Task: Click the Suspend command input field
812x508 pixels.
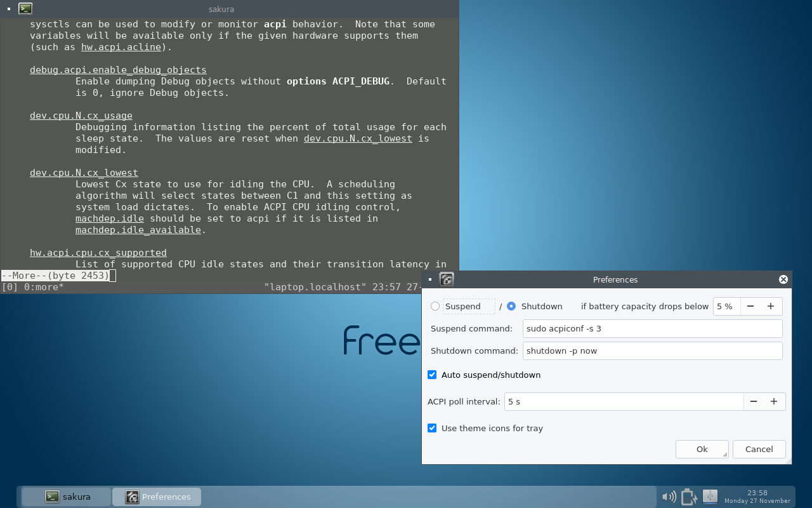Action: click(x=653, y=328)
